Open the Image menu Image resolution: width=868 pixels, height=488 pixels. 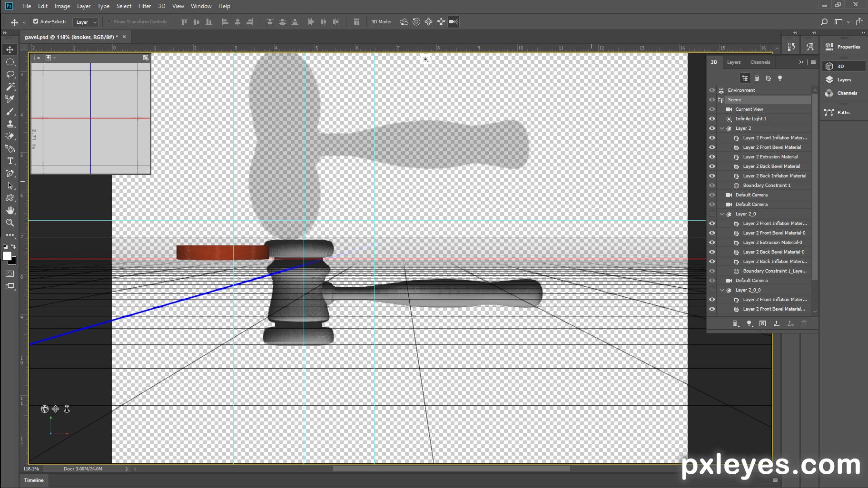tap(62, 6)
